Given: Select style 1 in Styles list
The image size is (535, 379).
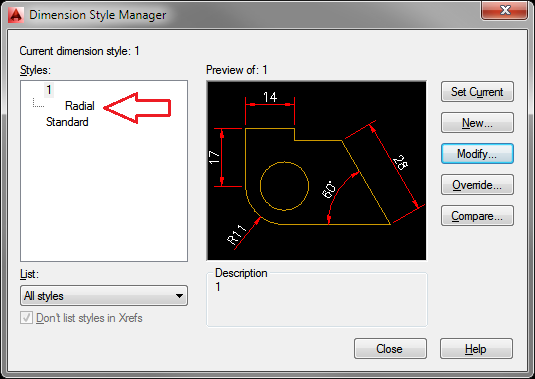Looking at the screenshot, I should [x=49, y=90].
